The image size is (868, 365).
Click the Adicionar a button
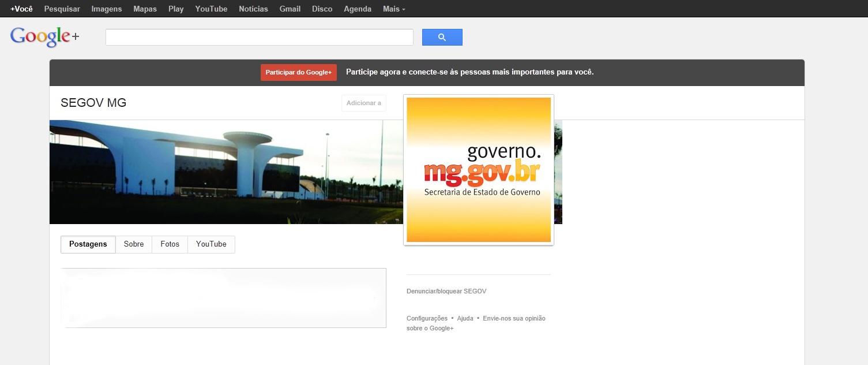click(363, 103)
